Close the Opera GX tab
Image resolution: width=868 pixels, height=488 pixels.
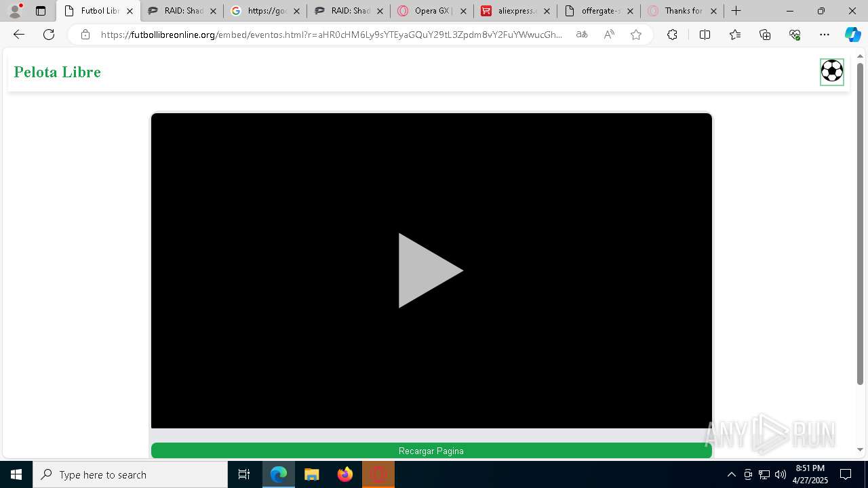(463, 12)
